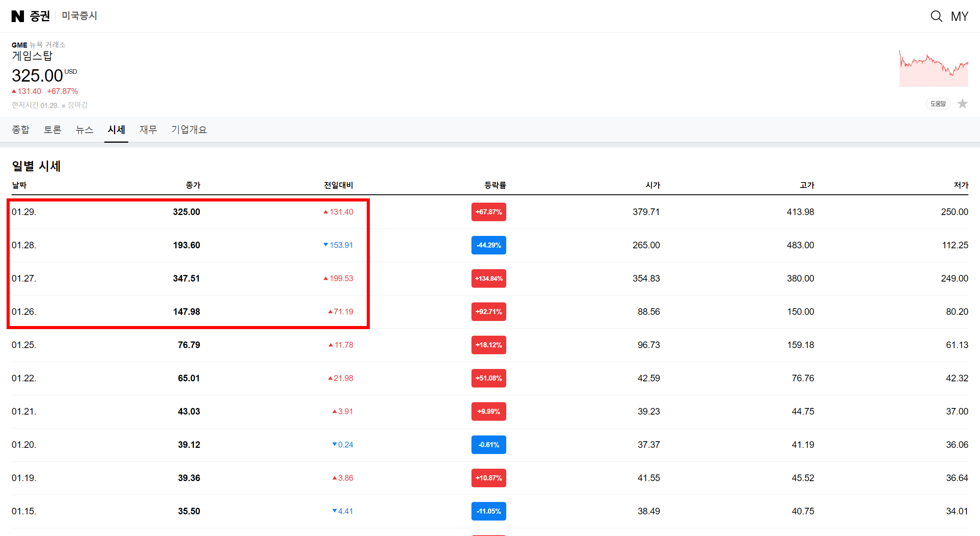Select the 01.20. date cell
Viewport: 980px width, 536px height.
click(x=24, y=445)
